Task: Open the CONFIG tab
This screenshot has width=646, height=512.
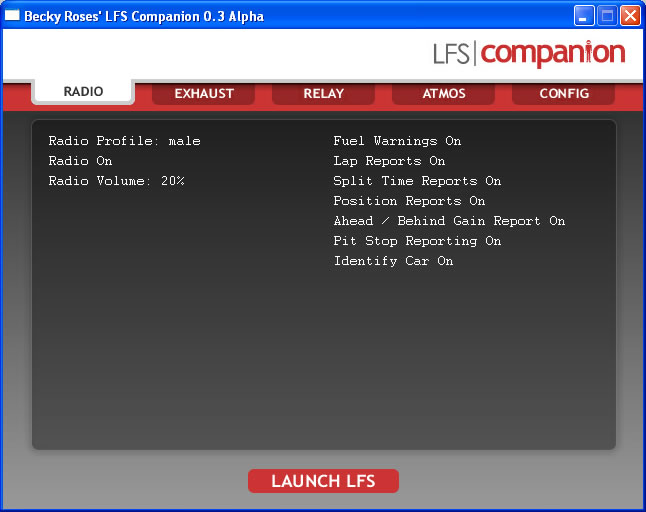Action: [564, 94]
